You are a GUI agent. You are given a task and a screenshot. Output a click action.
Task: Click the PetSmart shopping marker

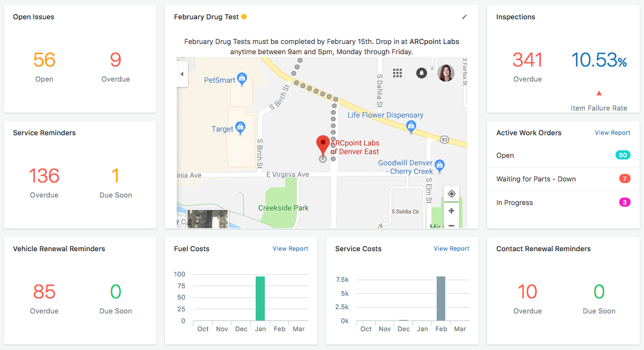242,79
